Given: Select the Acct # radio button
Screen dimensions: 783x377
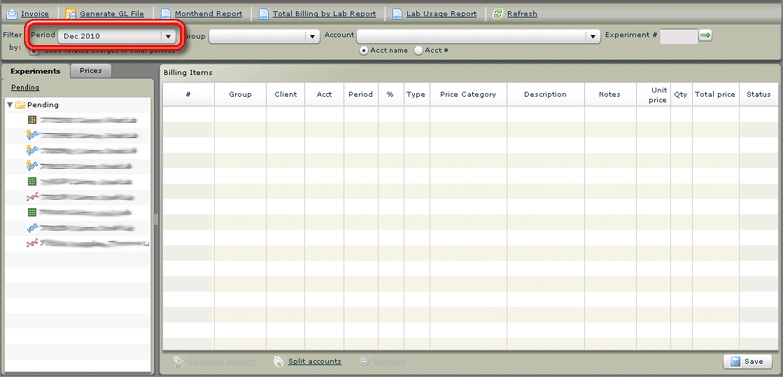Looking at the screenshot, I should pos(418,50).
